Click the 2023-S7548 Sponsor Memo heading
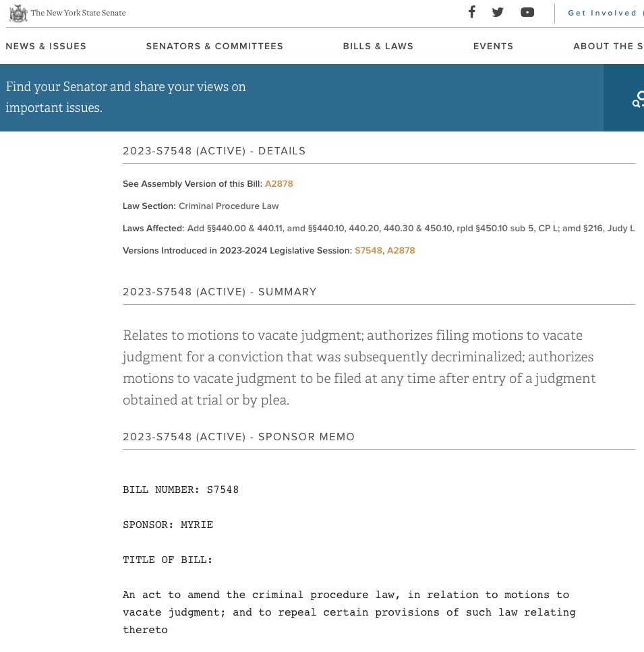 click(x=238, y=437)
